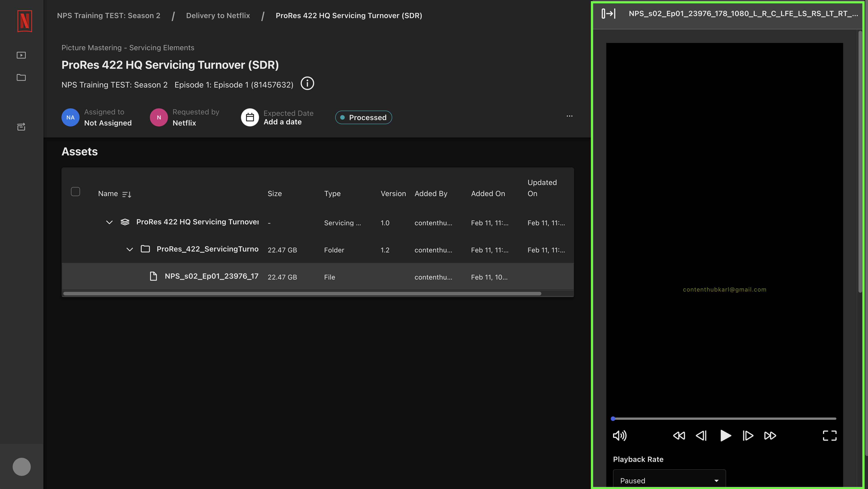Open the more options ellipsis menu

[x=569, y=116]
